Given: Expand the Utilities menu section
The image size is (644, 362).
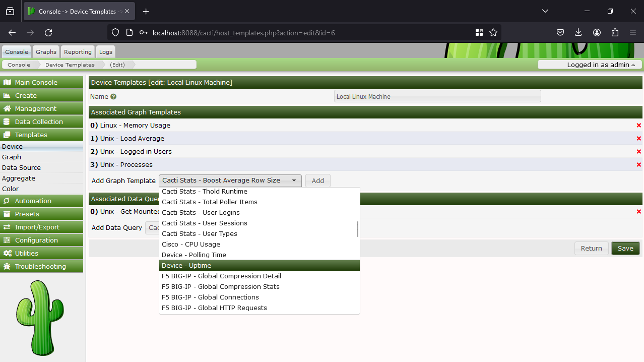Looking at the screenshot, I should (42, 253).
